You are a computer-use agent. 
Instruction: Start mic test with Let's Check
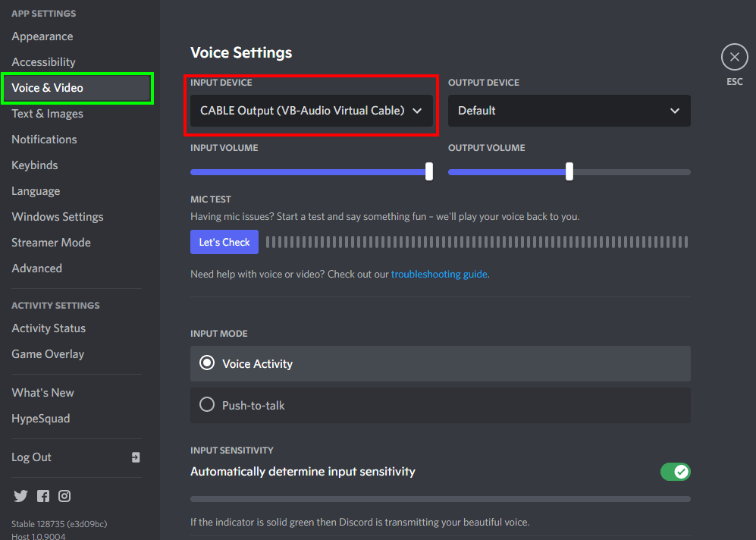[x=224, y=242]
